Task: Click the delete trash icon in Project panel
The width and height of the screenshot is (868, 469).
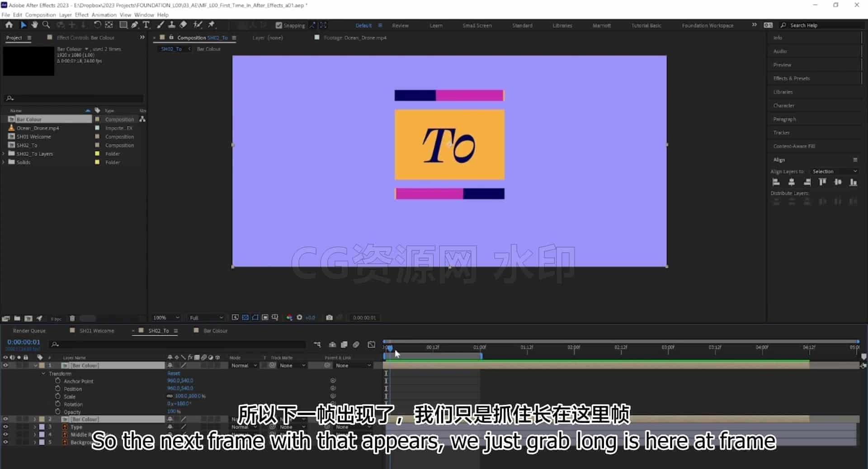Action: (x=72, y=318)
